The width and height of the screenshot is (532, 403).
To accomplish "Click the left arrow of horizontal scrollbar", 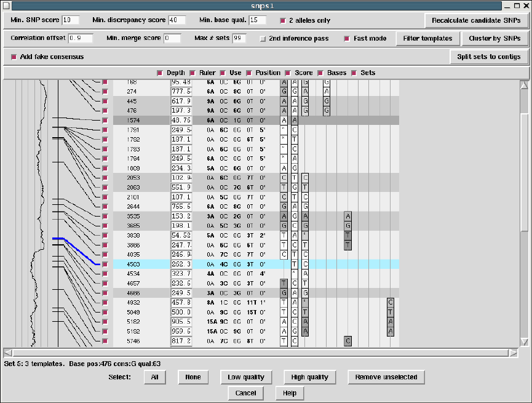I will pos(8,353).
